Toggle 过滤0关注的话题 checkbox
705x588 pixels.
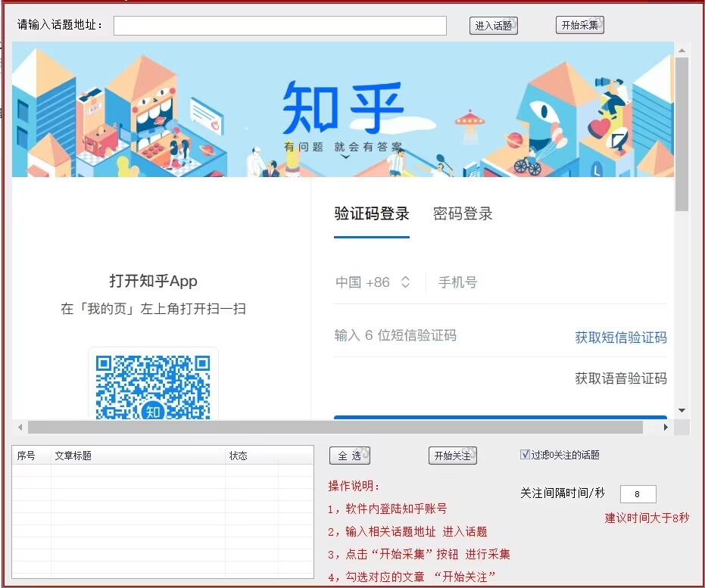[x=525, y=455]
